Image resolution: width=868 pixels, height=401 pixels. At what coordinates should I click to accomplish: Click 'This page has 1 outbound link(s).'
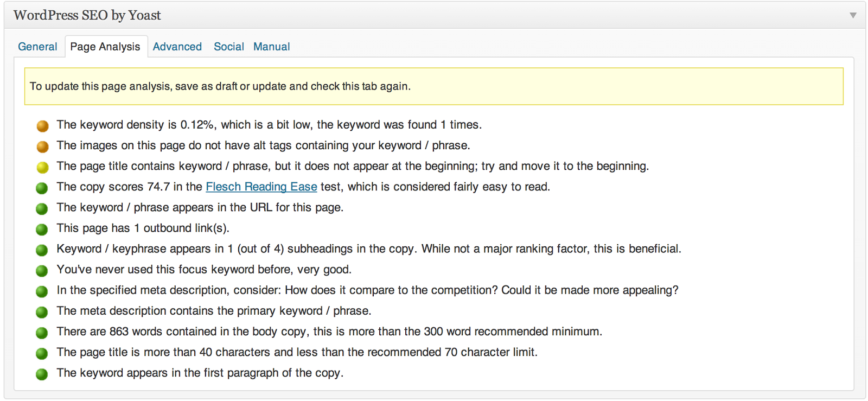pyautogui.click(x=143, y=228)
